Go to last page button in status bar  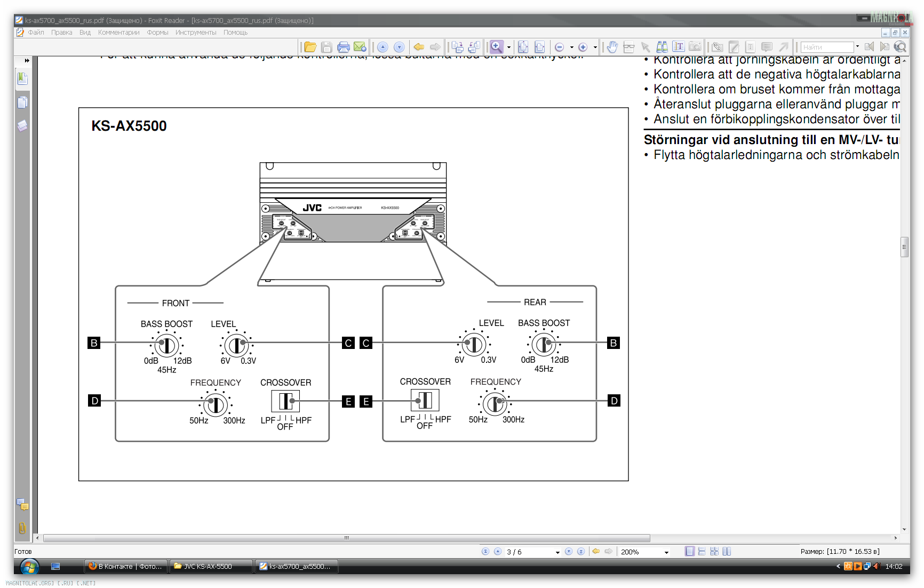coord(581,551)
